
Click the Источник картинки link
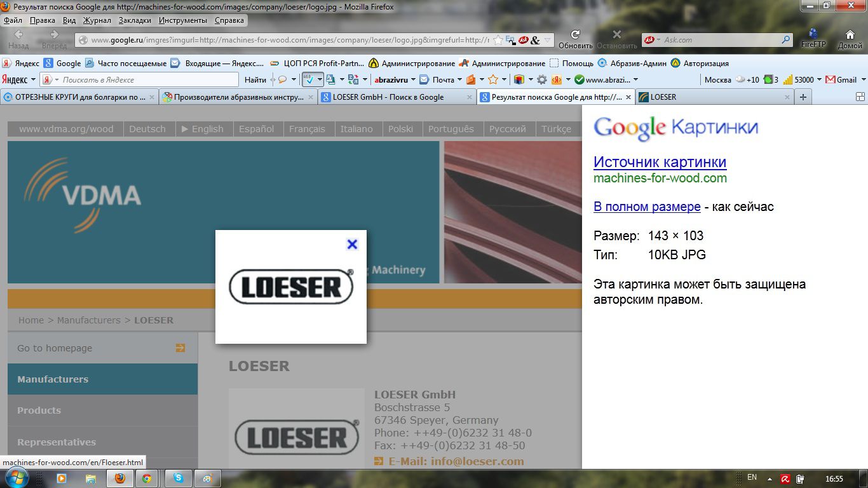tap(660, 162)
